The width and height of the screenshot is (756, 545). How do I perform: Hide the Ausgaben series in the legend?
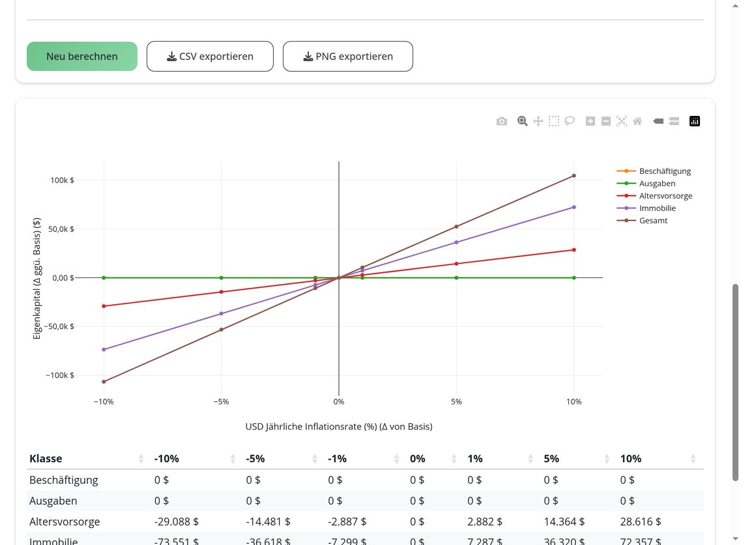coord(646,184)
